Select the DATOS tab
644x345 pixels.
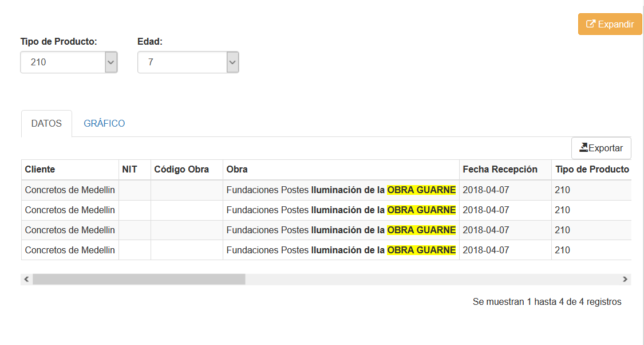pos(46,123)
